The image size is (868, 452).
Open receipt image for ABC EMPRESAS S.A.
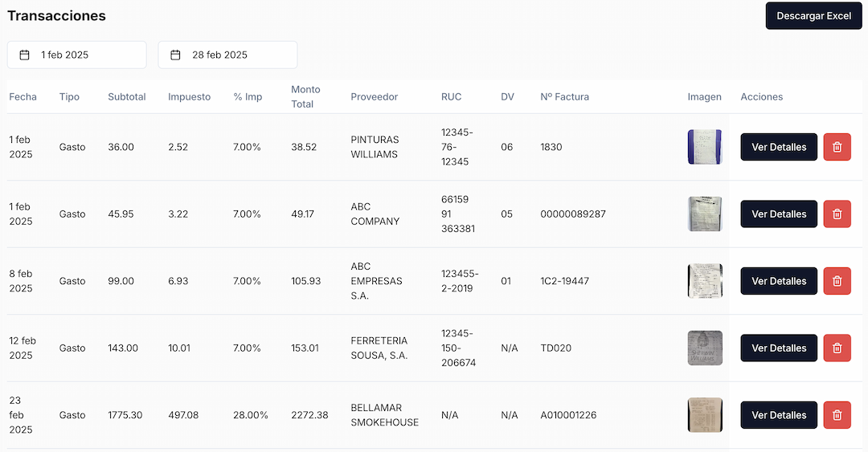click(x=705, y=281)
